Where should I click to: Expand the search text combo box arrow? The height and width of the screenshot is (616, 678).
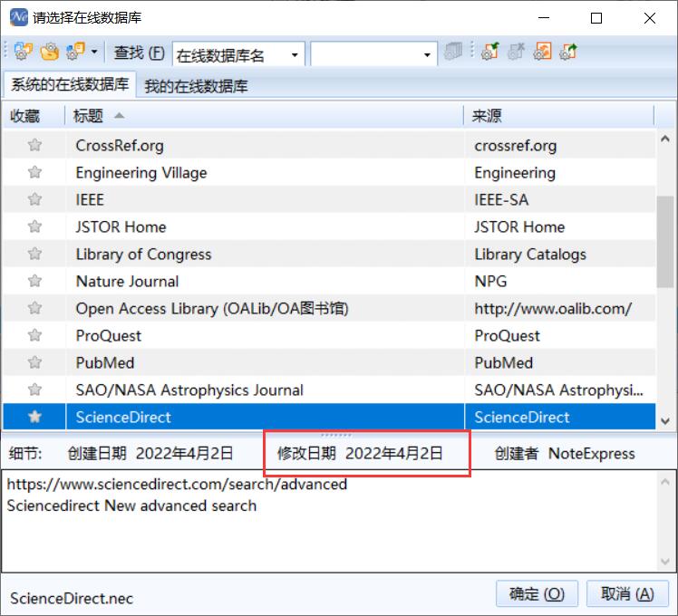coord(427,55)
